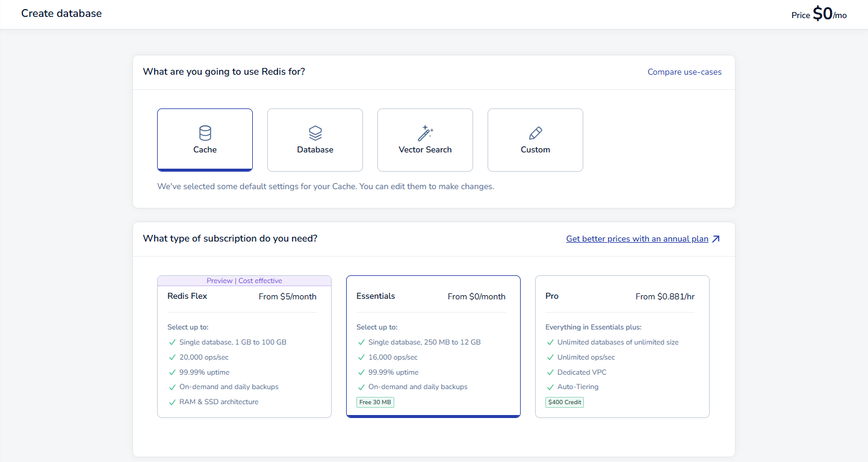The image size is (868, 462).
Task: Click Essentials' On-demand and daily backups text
Action: coord(418,387)
